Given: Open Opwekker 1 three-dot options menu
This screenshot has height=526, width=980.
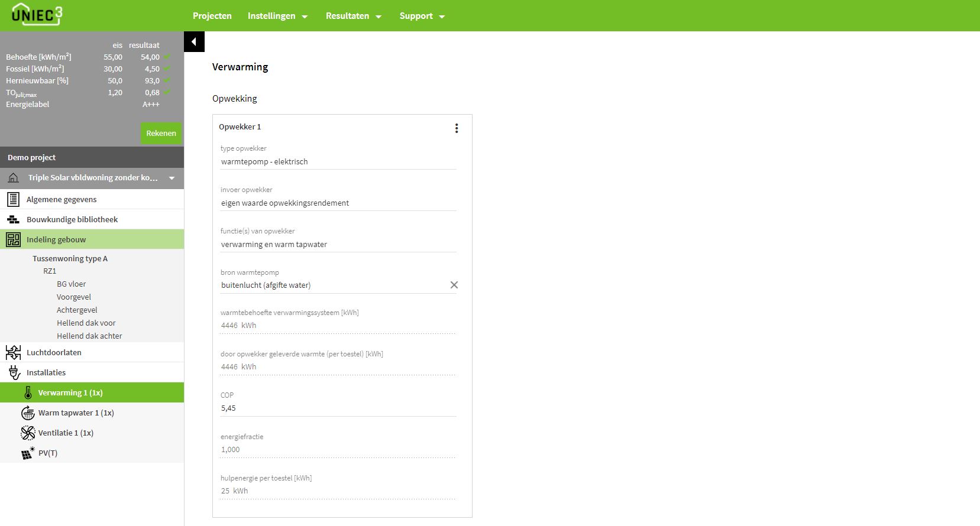Looking at the screenshot, I should (x=456, y=128).
